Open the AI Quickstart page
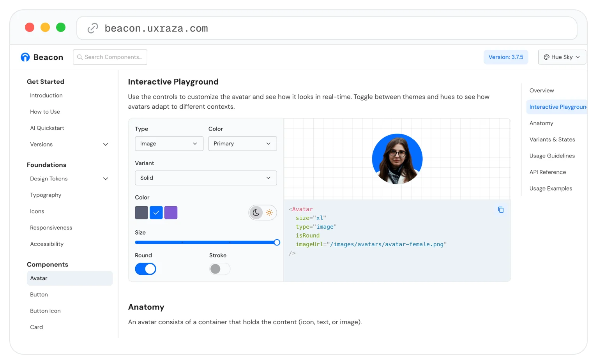The image size is (597, 364). 47,128
